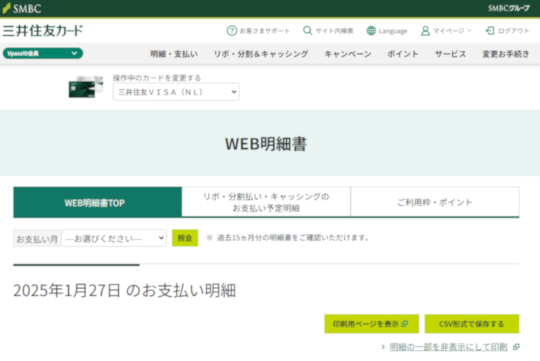Open サイト内検索 text link
This screenshot has width=540, height=361.
334,31
